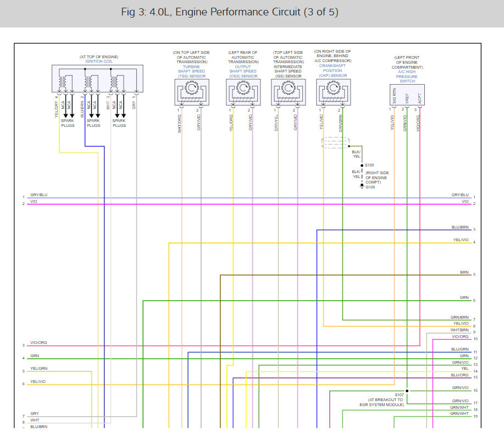Click the G106 ground symbol
Image resolution: width=504 pixels, height=444 pixels.
(x=362, y=186)
